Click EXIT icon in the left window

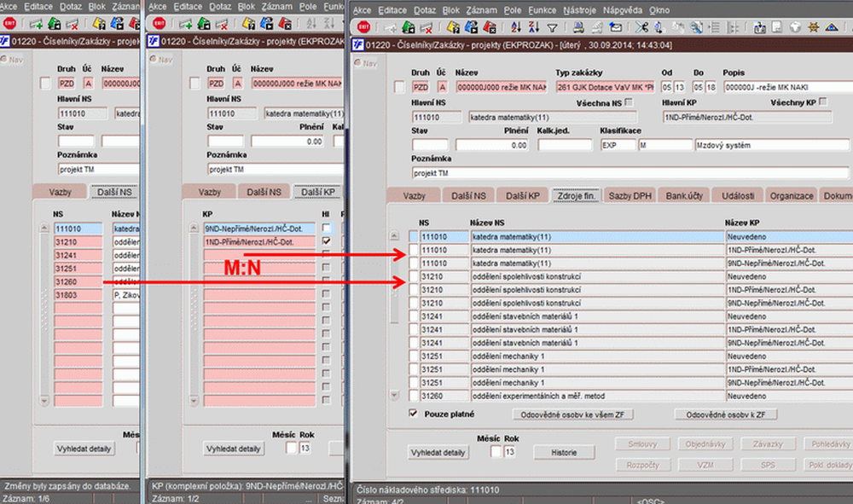(x=9, y=23)
